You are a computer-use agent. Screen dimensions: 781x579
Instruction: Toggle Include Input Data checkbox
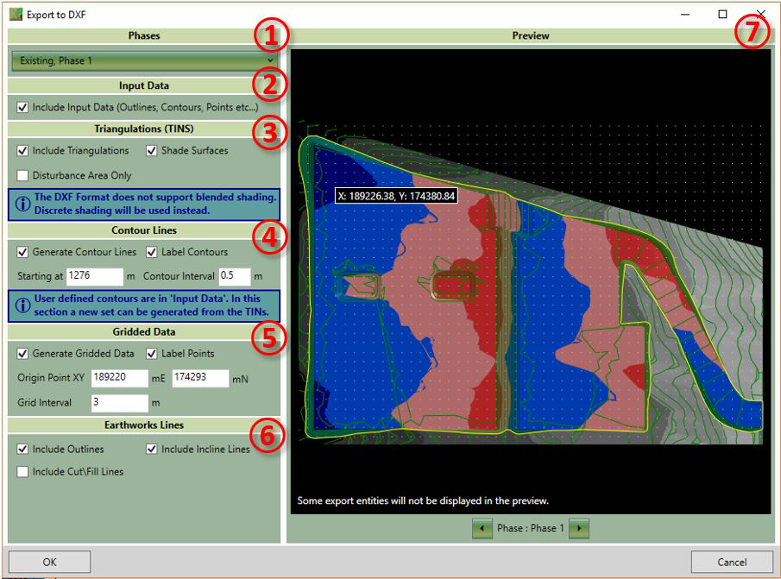coord(23,107)
